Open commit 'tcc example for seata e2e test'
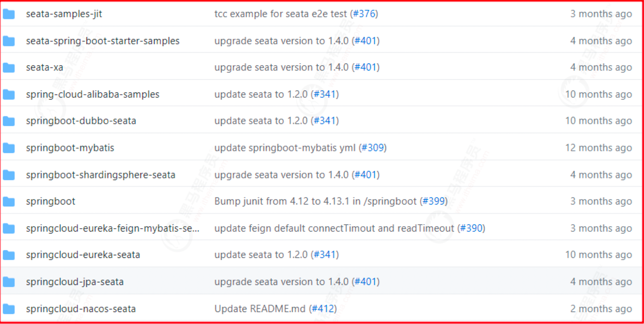644x324 pixels. (281, 14)
